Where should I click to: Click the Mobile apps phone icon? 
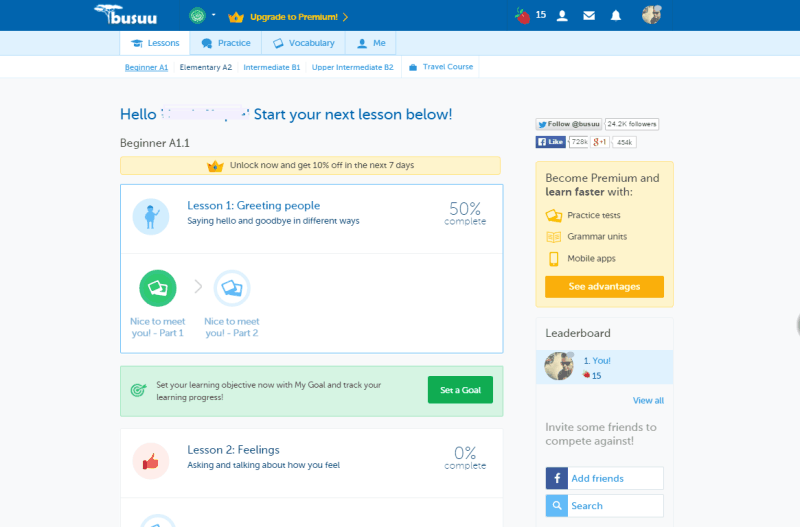click(554, 259)
